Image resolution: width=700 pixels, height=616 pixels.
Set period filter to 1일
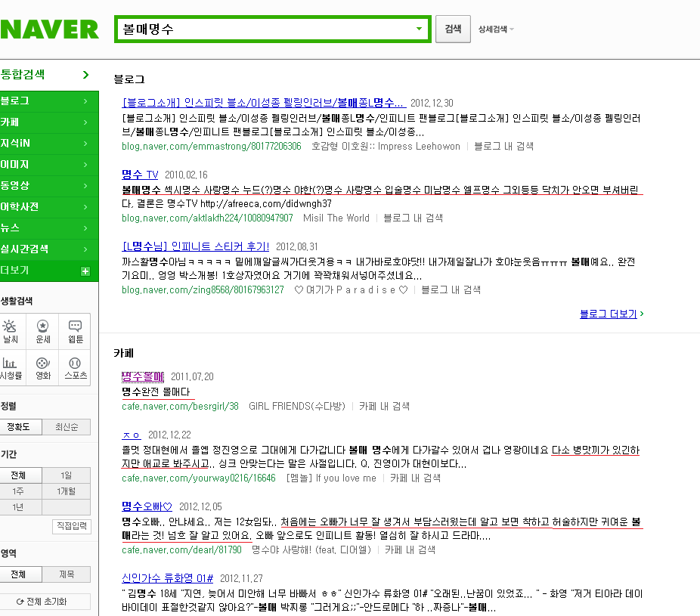tap(66, 475)
